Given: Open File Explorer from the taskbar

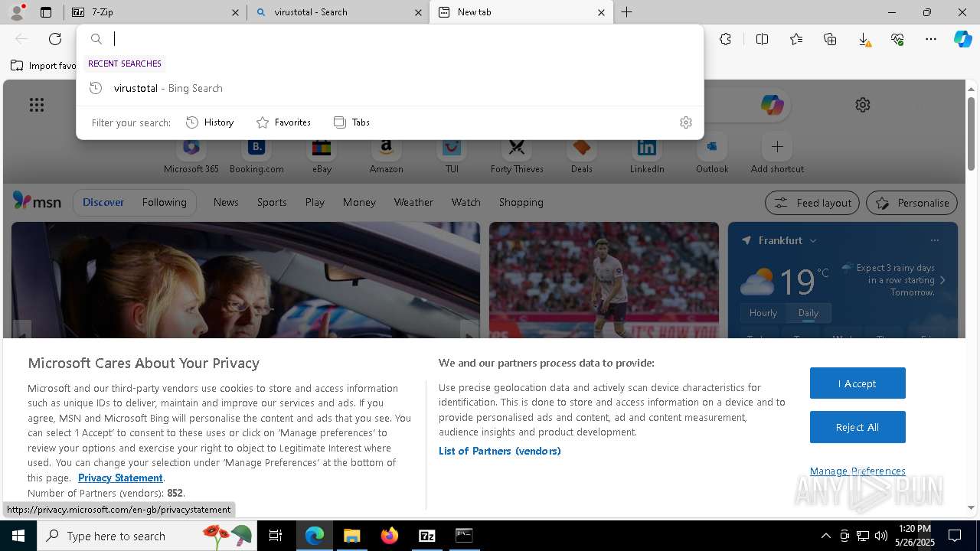Looking at the screenshot, I should click(351, 536).
